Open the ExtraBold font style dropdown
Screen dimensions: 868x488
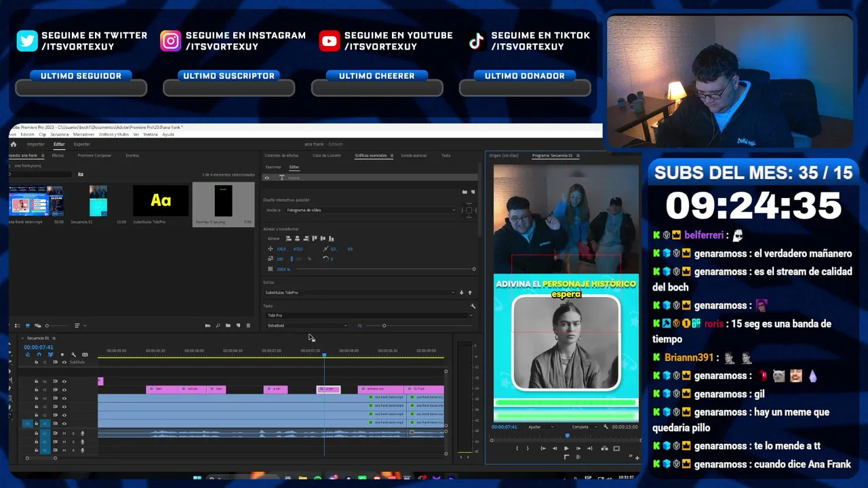[x=307, y=325]
